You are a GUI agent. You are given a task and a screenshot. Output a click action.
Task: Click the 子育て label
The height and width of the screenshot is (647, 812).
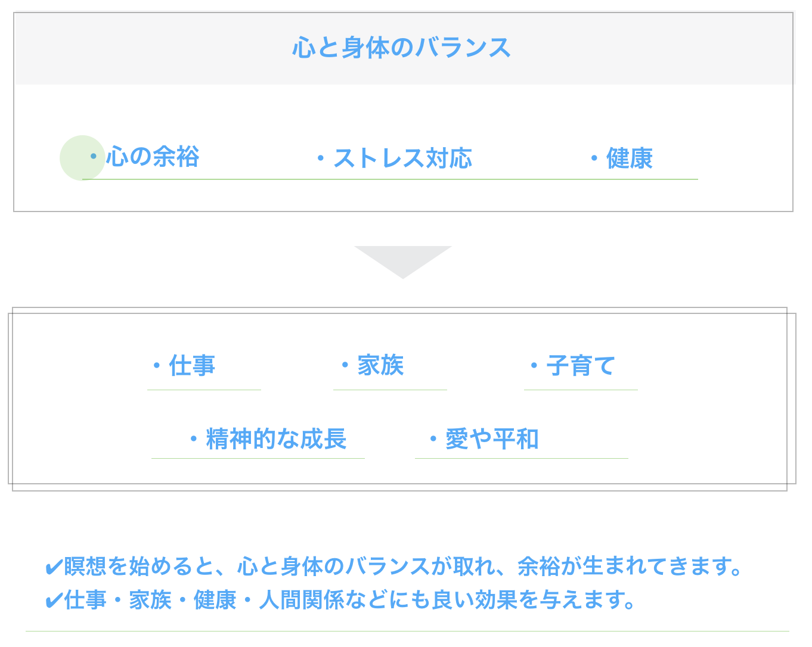click(581, 366)
